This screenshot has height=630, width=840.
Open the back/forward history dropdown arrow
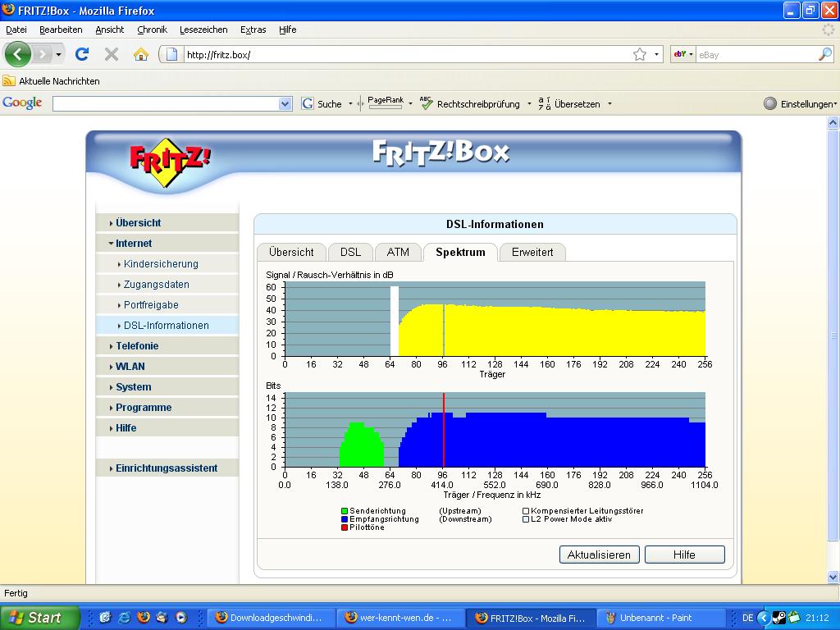[x=58, y=55]
